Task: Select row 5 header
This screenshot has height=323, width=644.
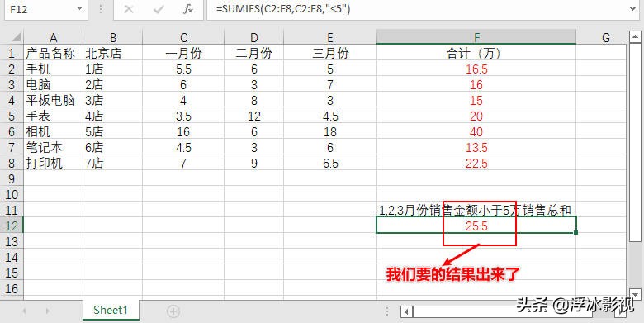Action: [x=12, y=116]
